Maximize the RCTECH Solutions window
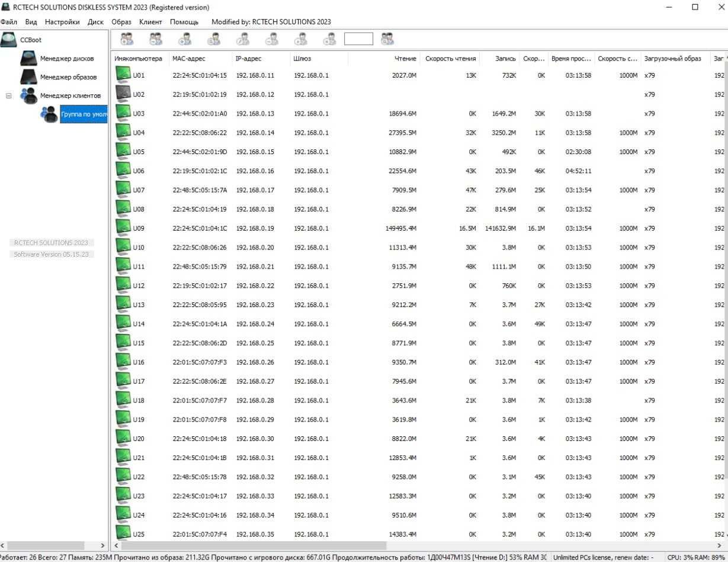The height and width of the screenshot is (562, 728). [695, 7]
